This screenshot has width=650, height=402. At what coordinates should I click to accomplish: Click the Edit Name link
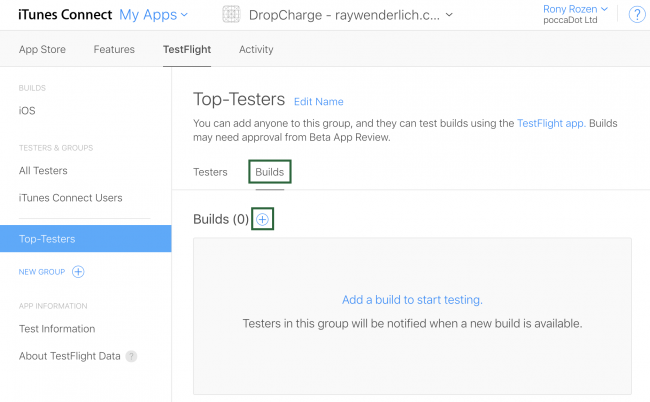click(x=318, y=102)
